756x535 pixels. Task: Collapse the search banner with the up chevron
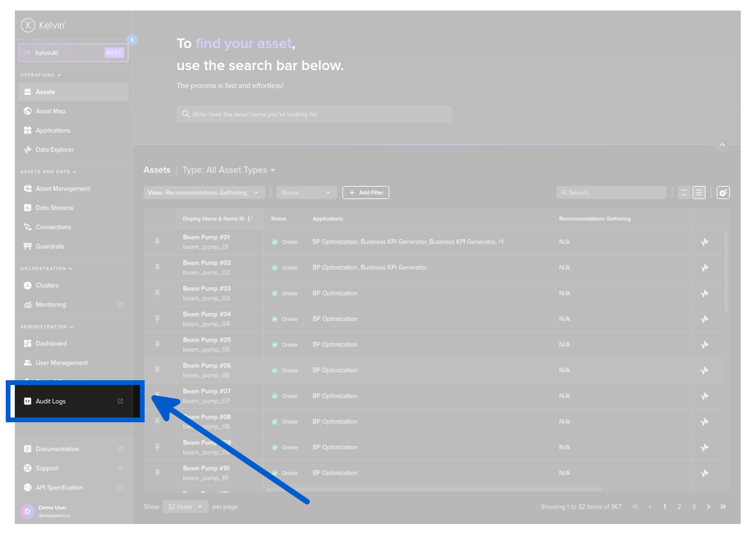point(722,145)
